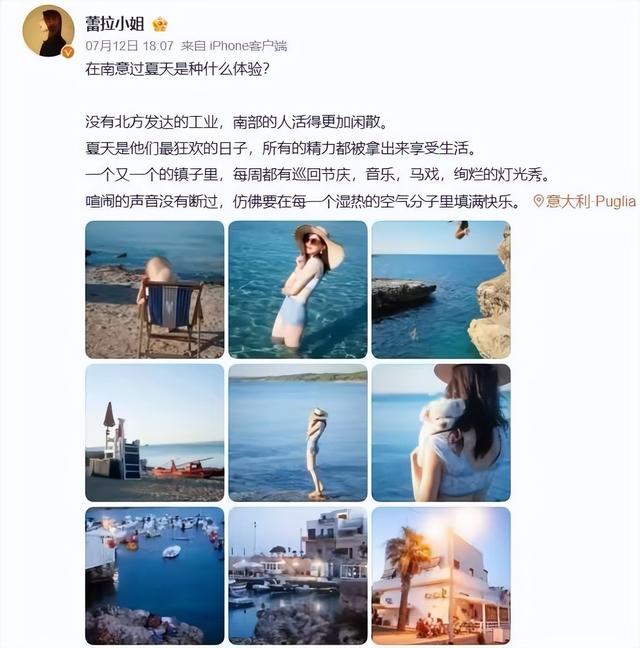Open the woman's back with hat photo
Image resolution: width=640 pixels, height=648 pixels.
tap(441, 433)
